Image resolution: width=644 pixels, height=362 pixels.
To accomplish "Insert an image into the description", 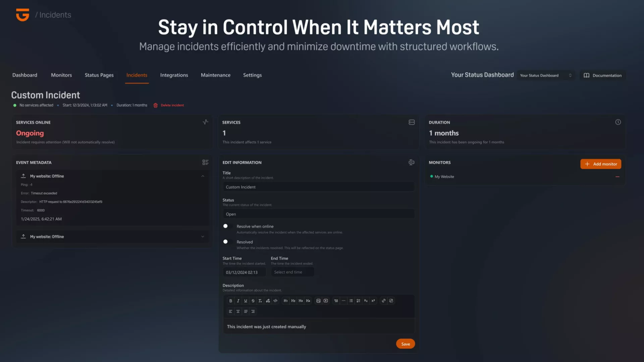I will coord(318,301).
